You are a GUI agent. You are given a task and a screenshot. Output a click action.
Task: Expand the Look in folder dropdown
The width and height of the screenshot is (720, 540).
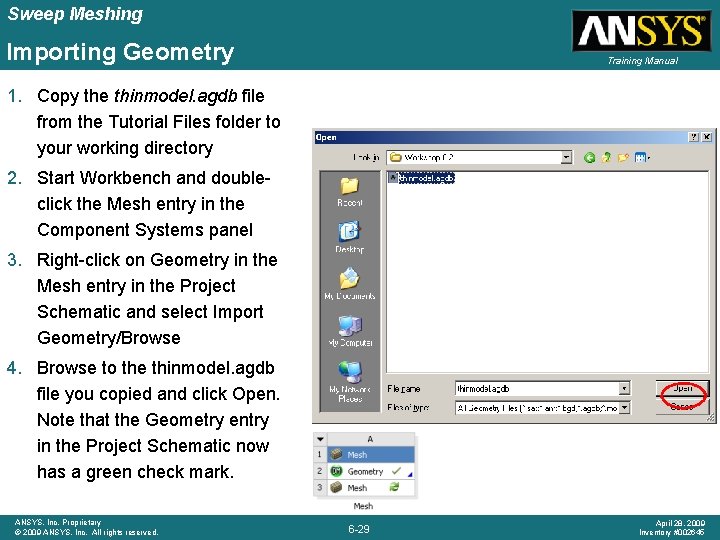pos(567,158)
